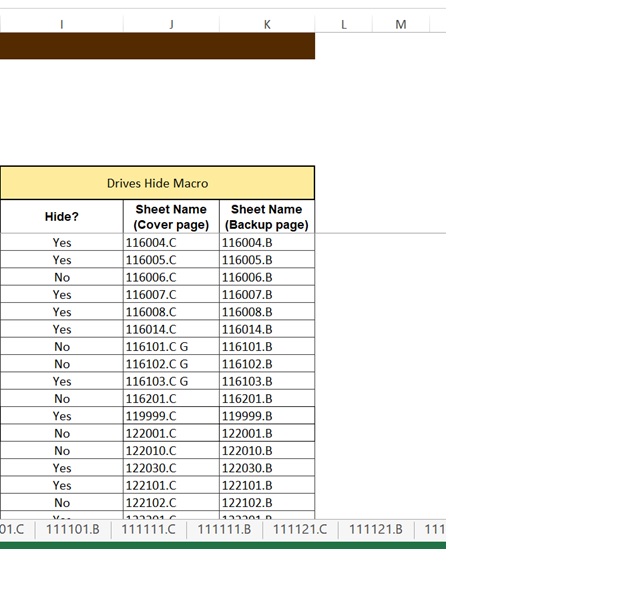Select cell containing 116004.C
Image resolution: width=621 pixels, height=594 pixels.
(171, 242)
